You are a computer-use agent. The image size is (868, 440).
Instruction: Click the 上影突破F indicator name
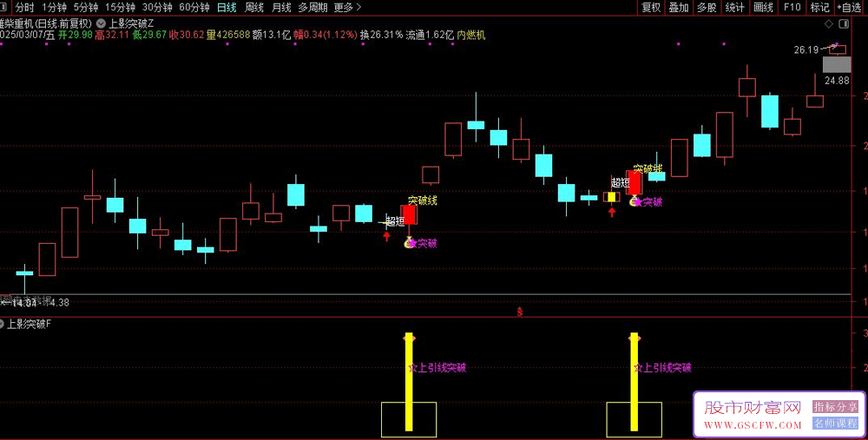click(x=29, y=324)
